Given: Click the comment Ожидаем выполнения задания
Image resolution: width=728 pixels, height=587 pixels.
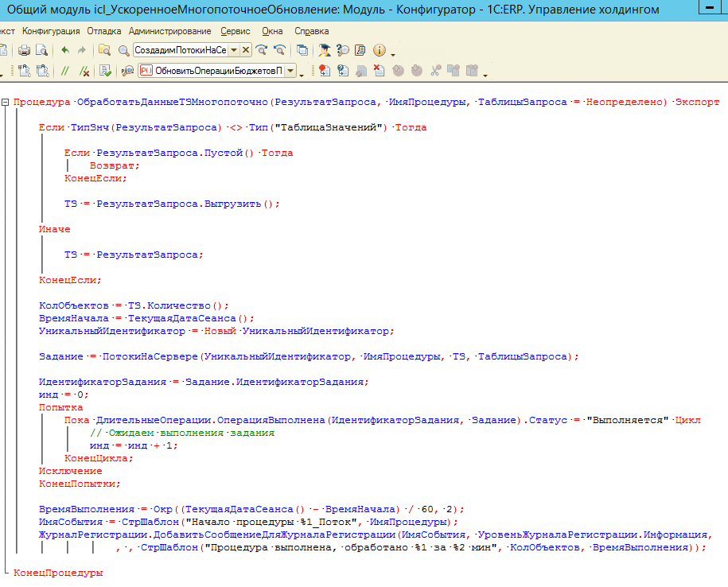Looking at the screenshot, I should coord(191,433).
